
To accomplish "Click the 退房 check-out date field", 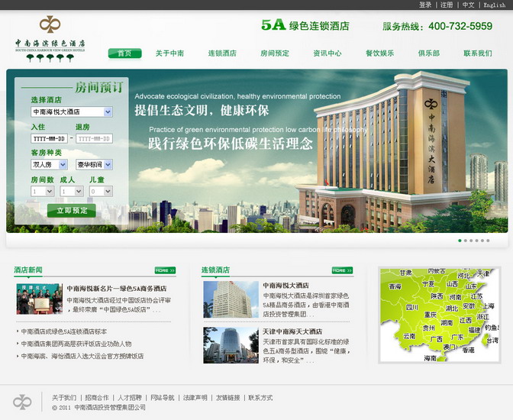I will pyautogui.click(x=94, y=138).
